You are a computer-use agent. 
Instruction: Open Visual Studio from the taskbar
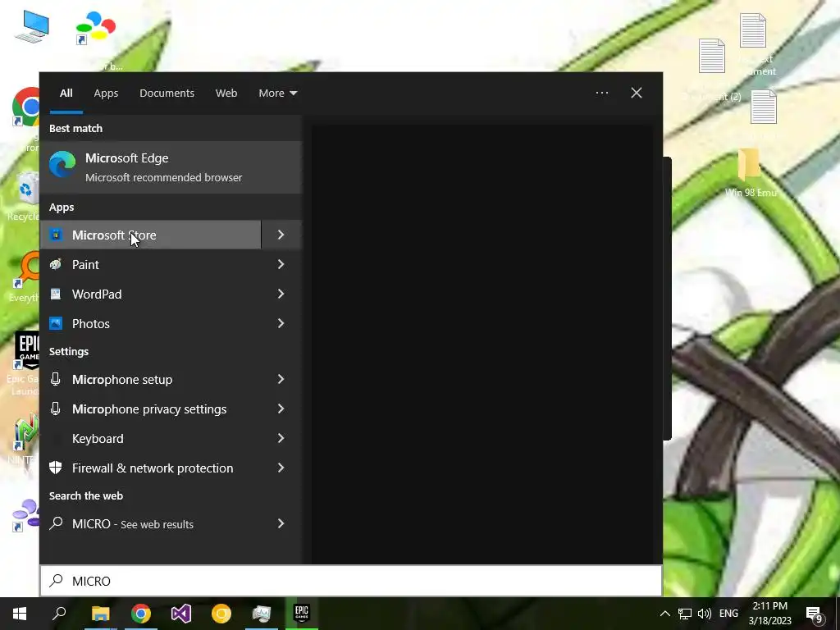coord(181,614)
